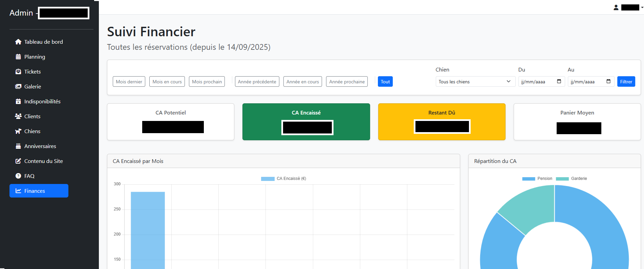
Task: Navigate to Galerie
Action: (39, 86)
